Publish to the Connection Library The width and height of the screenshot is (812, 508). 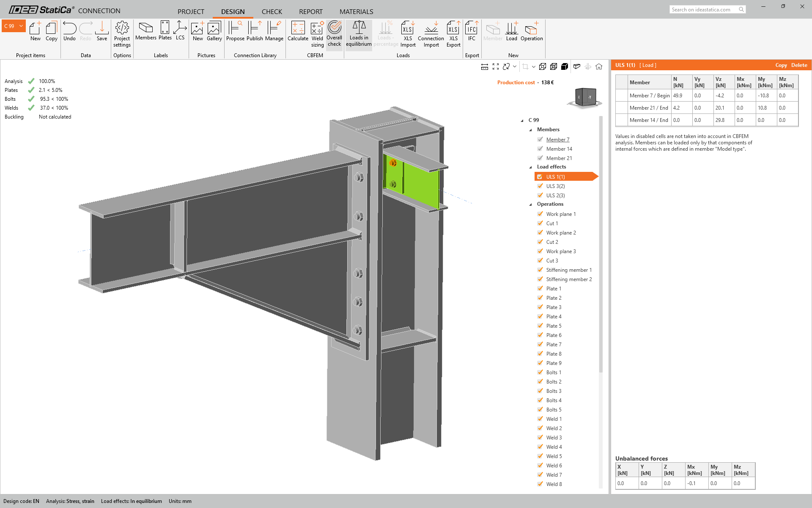pyautogui.click(x=255, y=31)
